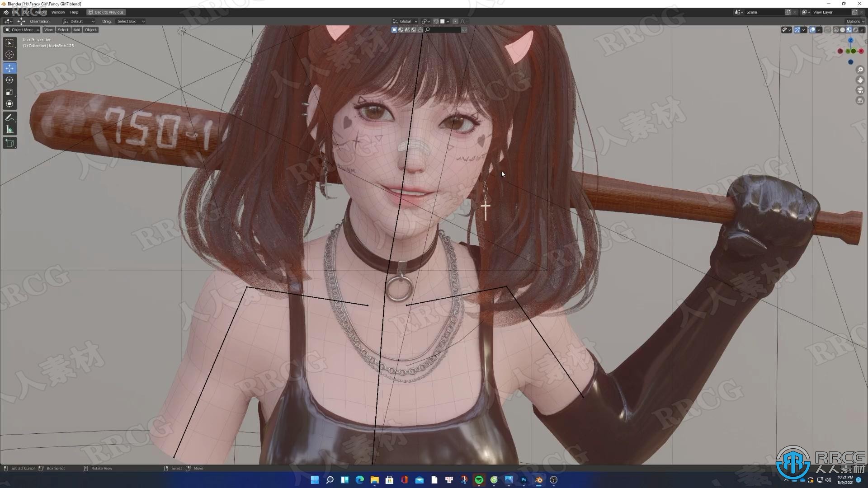868x488 pixels.
Task: Switch to Solid viewport shading
Action: pyautogui.click(x=842, y=30)
